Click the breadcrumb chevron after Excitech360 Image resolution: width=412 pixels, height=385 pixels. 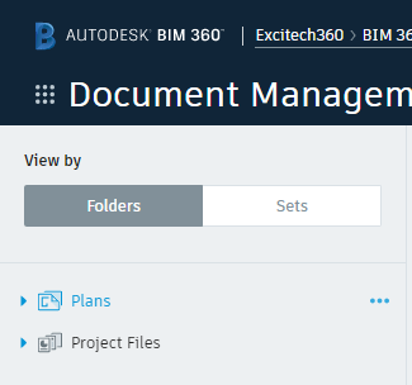[353, 35]
